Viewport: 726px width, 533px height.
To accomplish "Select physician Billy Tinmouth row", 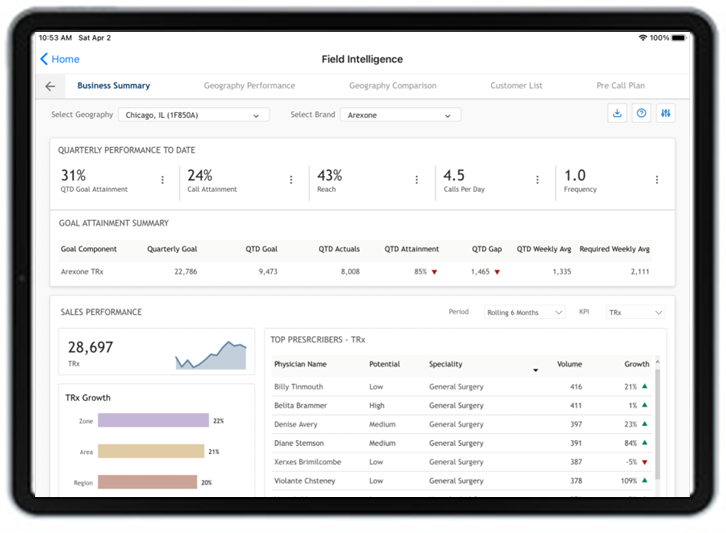I will [x=462, y=387].
